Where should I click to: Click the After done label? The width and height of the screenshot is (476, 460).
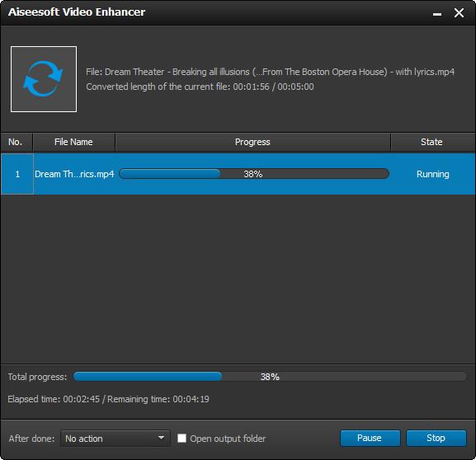coord(31,439)
